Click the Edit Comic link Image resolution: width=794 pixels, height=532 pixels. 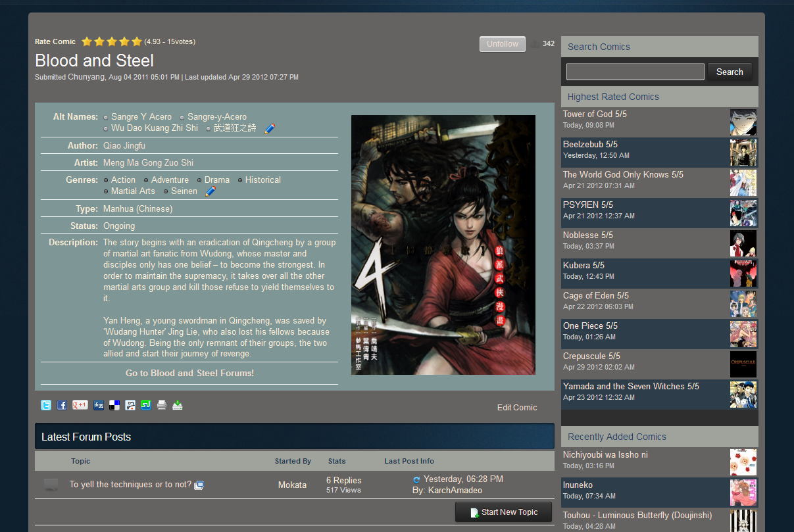[x=517, y=408]
